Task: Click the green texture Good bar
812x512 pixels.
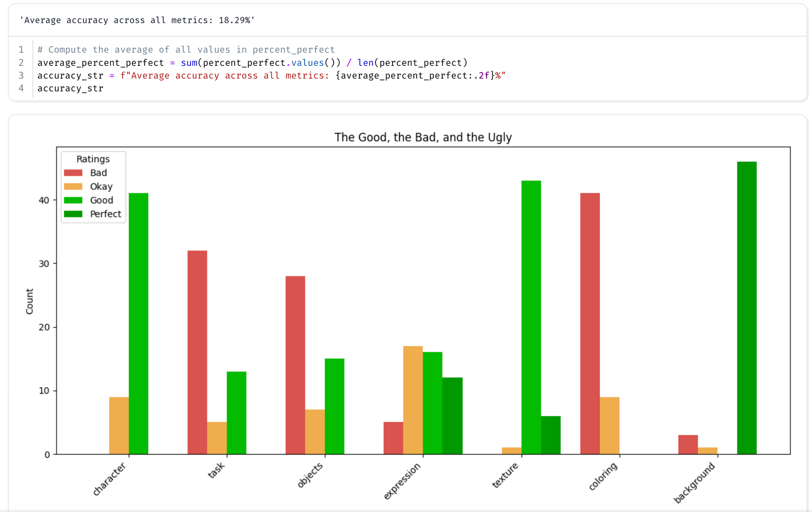Action: click(x=531, y=317)
